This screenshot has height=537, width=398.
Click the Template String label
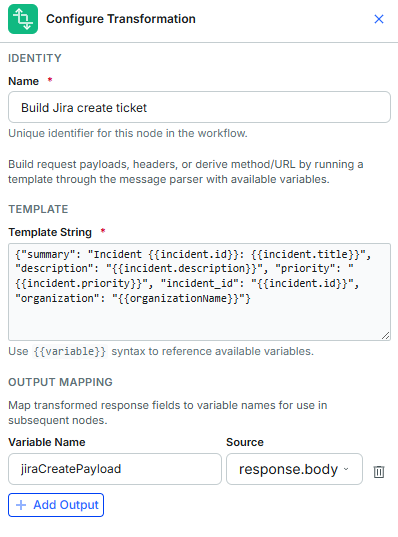pos(50,232)
